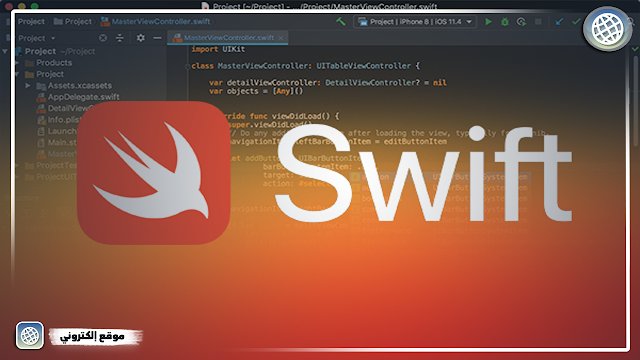The width and height of the screenshot is (640, 360).
Task: Click the green Build hammer icon
Action: pyautogui.click(x=340, y=21)
